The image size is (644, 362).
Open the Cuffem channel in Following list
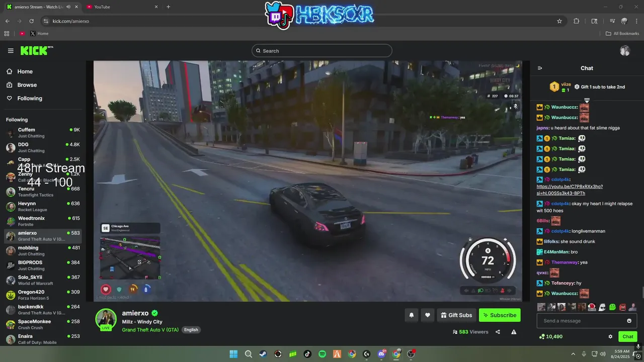tap(43, 133)
